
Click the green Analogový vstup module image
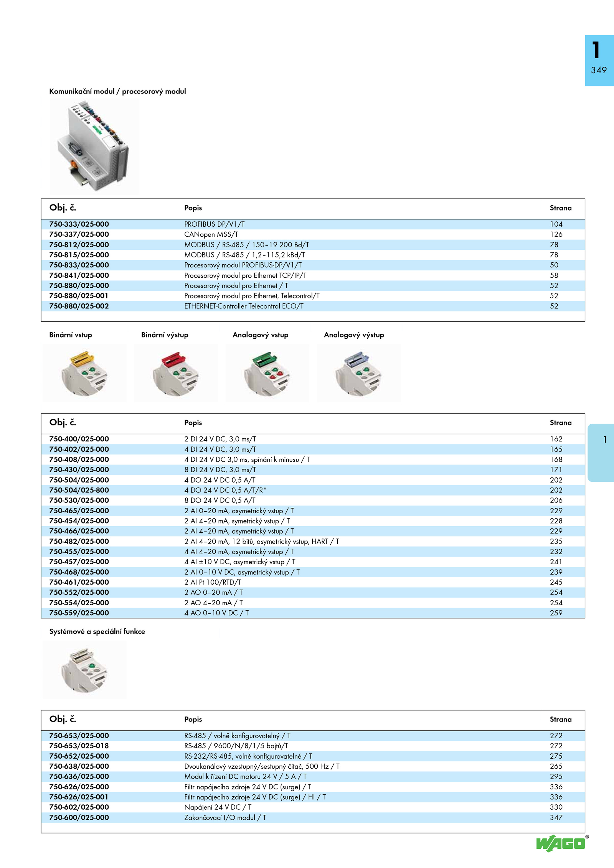tap(267, 372)
